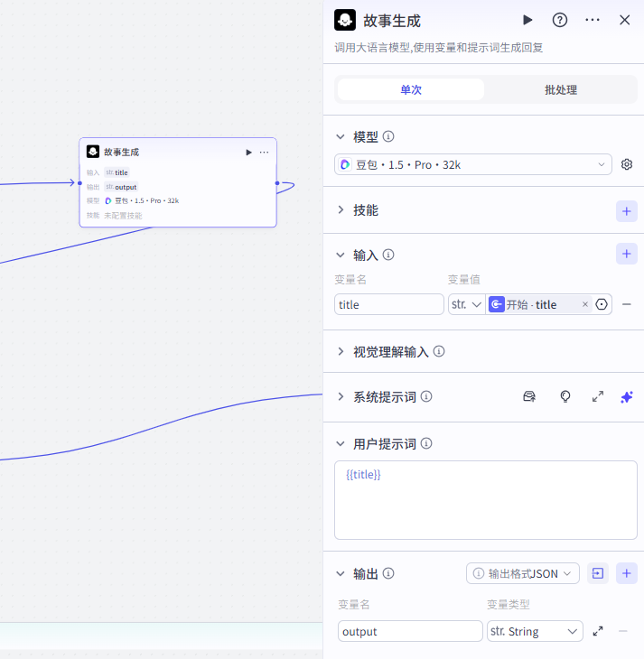Show info tooltip for 用户提示词

(426, 443)
